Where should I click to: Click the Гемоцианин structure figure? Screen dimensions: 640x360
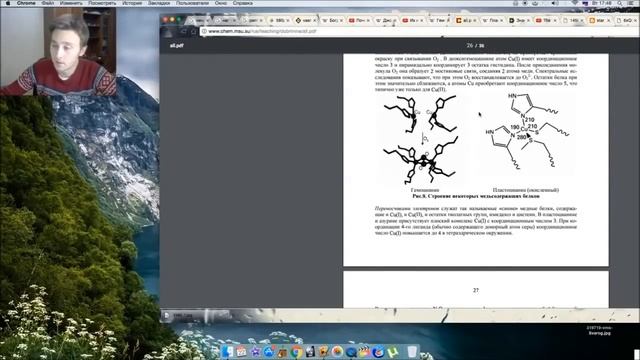[x=422, y=140]
